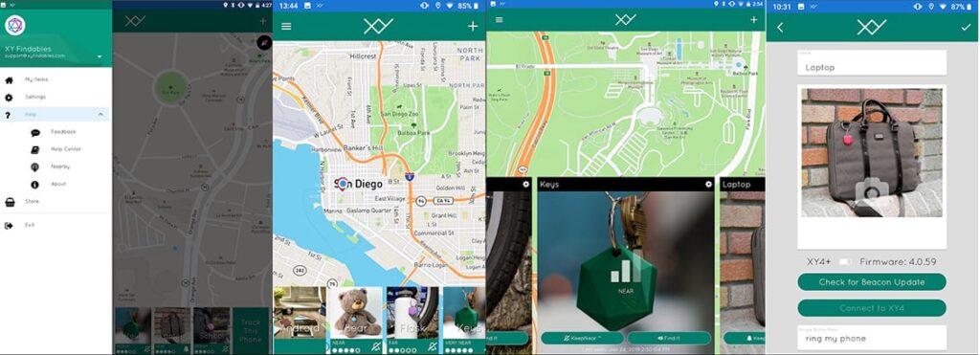Select the Flask item thumbnail
Viewport: 980px width, 355px height.
[412, 313]
